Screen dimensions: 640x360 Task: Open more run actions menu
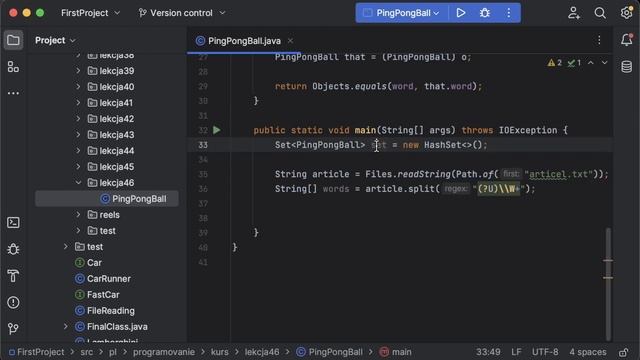pos(509,13)
